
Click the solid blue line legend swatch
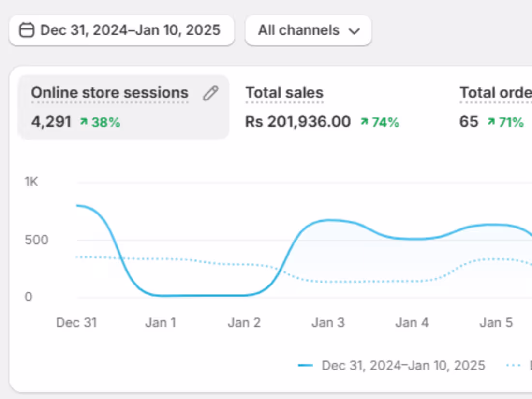(x=306, y=366)
